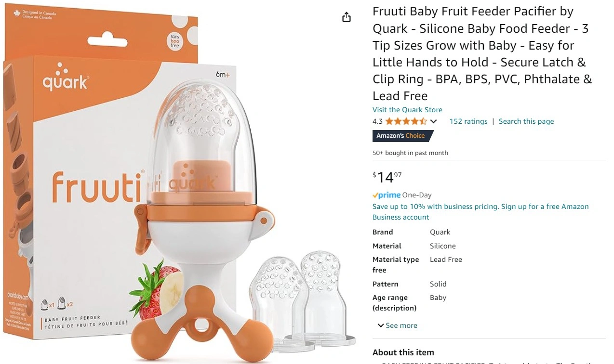The height and width of the screenshot is (364, 614).
Task: Open business pricing sign up link
Action: tap(481, 212)
